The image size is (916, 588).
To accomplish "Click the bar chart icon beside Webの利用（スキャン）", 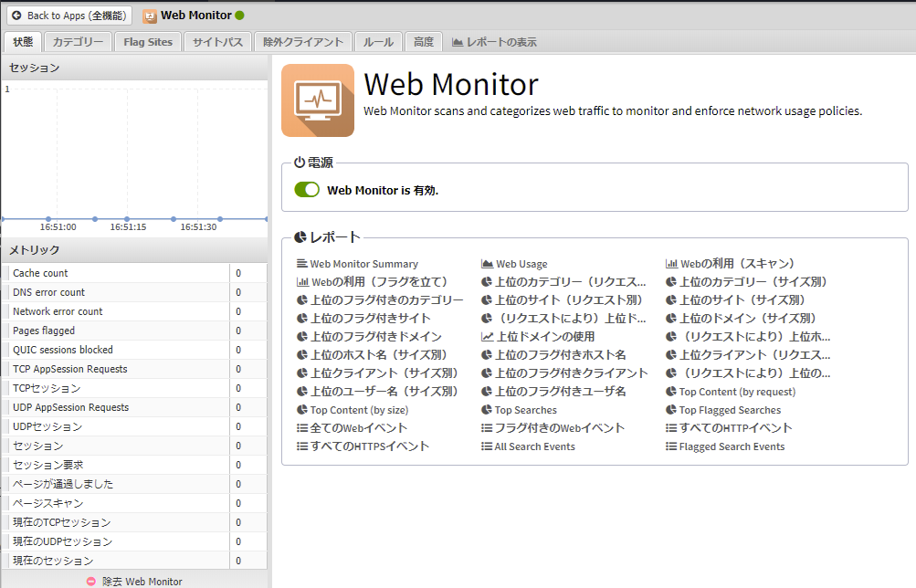I will tap(671, 264).
